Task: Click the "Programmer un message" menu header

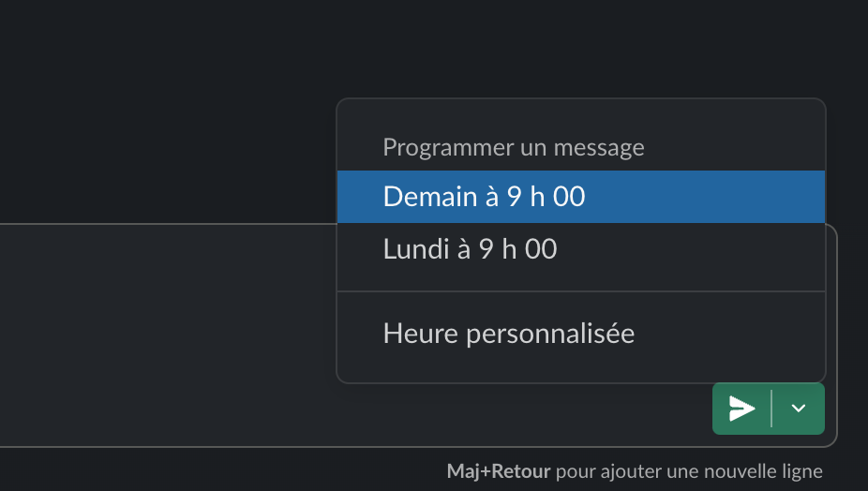Action: [x=514, y=147]
